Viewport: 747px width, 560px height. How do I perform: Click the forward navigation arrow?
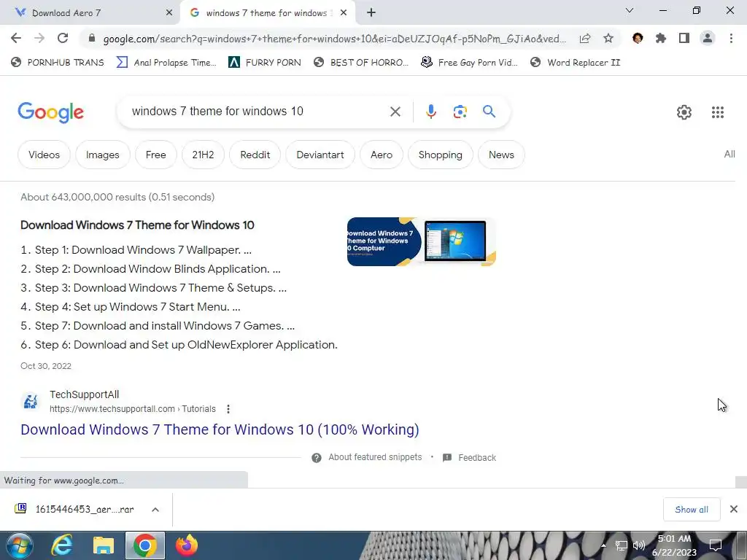[x=39, y=38]
